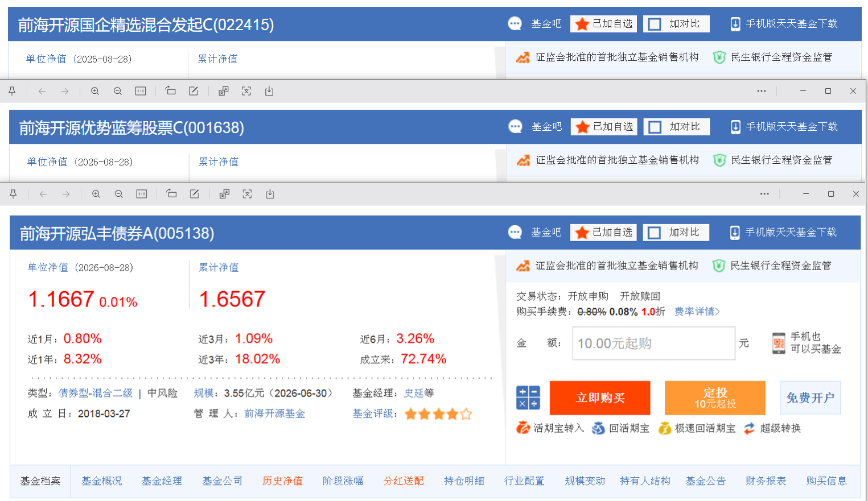Open the 持仓明细 tab
Viewport: 868px width, 501px height.
point(464,481)
